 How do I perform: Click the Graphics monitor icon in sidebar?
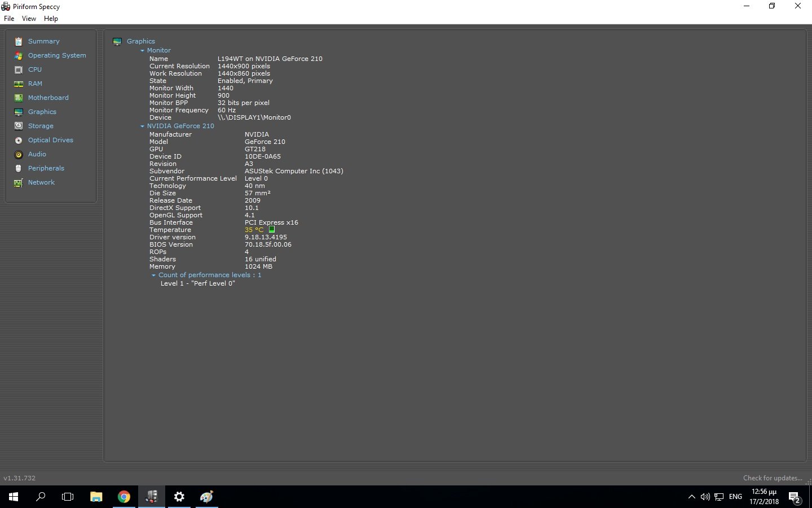click(19, 112)
